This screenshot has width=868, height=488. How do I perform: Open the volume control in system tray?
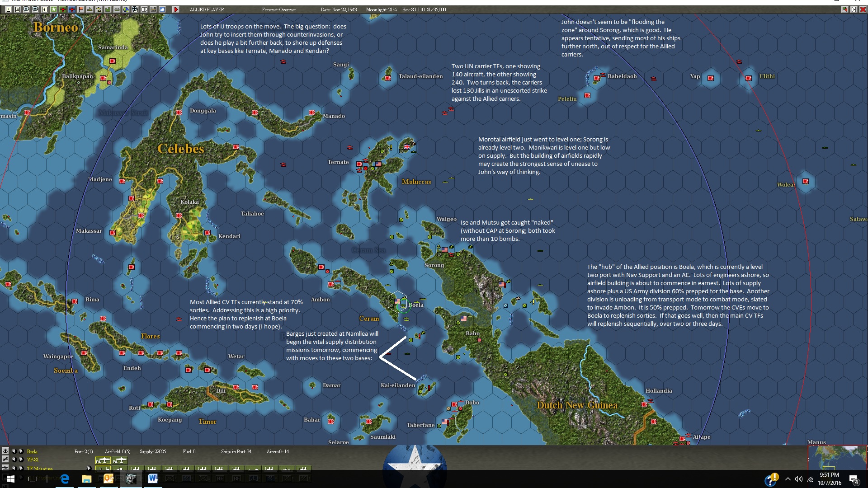(799, 479)
